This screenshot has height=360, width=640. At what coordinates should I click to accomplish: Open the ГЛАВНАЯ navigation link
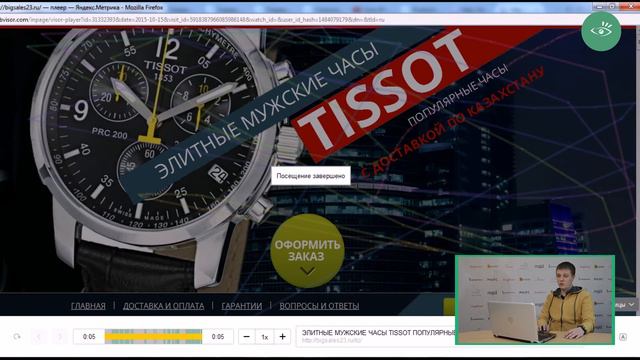click(x=88, y=306)
